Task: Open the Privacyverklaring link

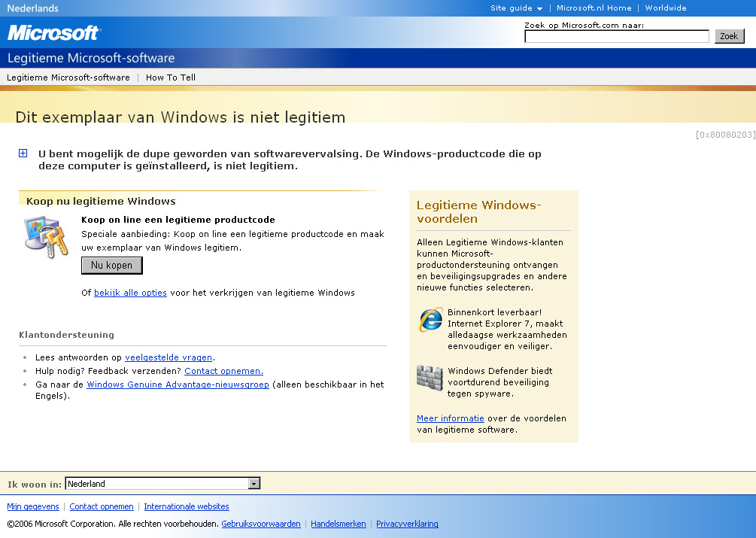Action: click(407, 524)
